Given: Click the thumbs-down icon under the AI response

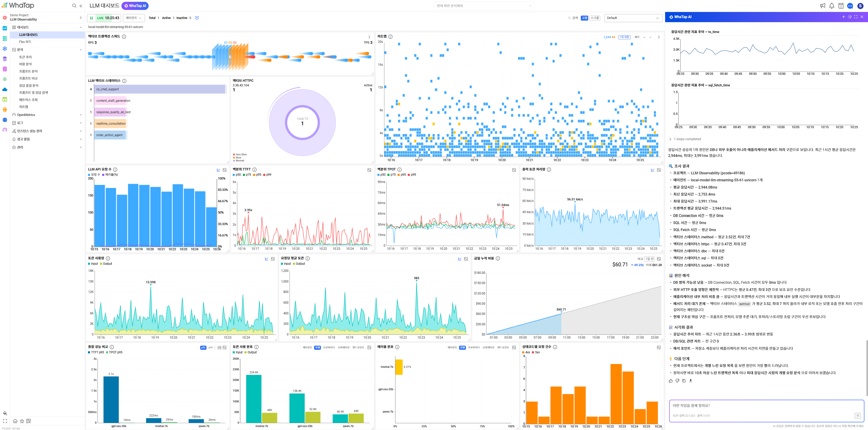Looking at the screenshot, I should [677, 381].
